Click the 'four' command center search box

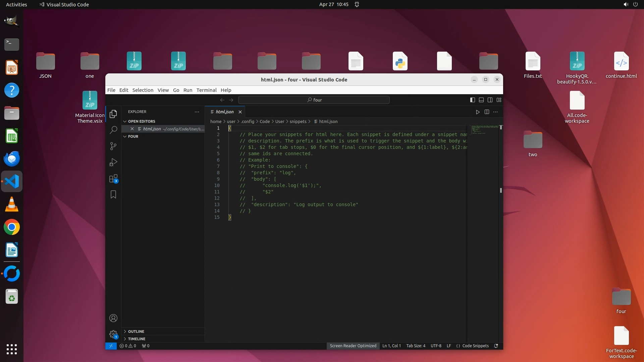[314, 100]
